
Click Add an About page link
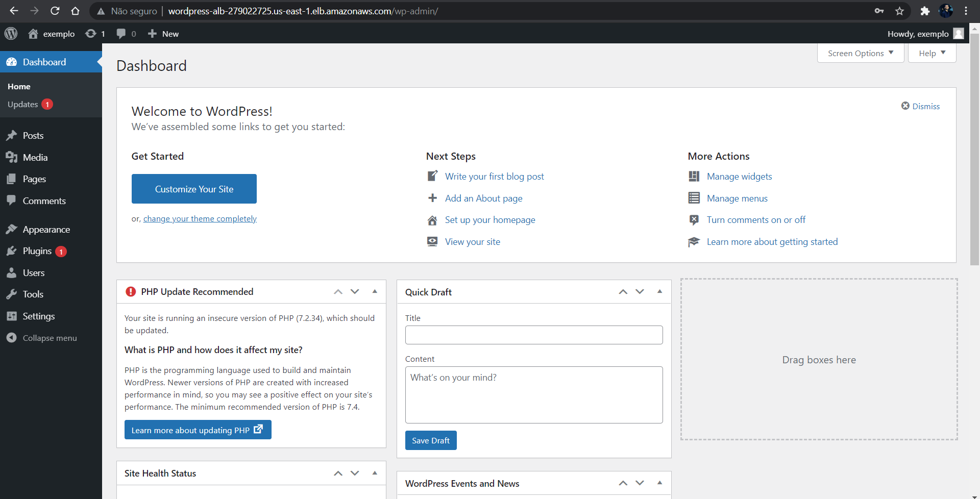point(483,198)
